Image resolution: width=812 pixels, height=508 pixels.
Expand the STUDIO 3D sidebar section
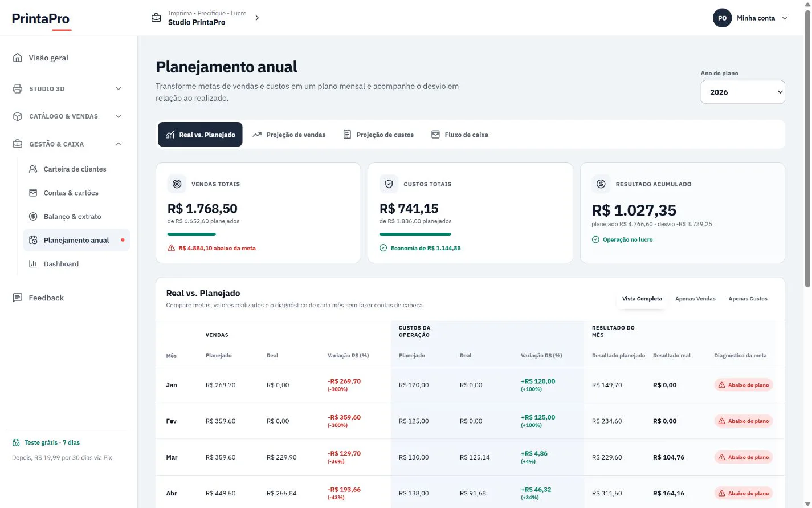click(x=119, y=89)
